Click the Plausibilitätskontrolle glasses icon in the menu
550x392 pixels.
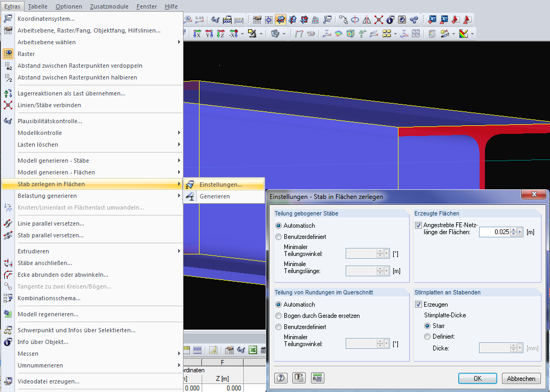(x=7, y=121)
